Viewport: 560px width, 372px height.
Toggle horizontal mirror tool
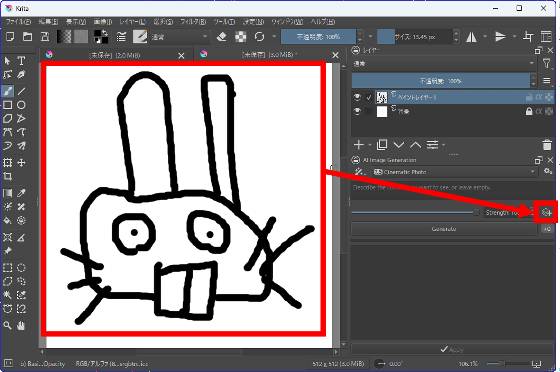click(471, 36)
